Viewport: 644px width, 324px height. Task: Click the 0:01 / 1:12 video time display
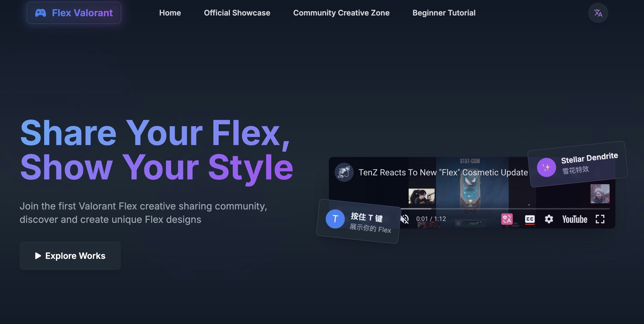[x=431, y=219]
